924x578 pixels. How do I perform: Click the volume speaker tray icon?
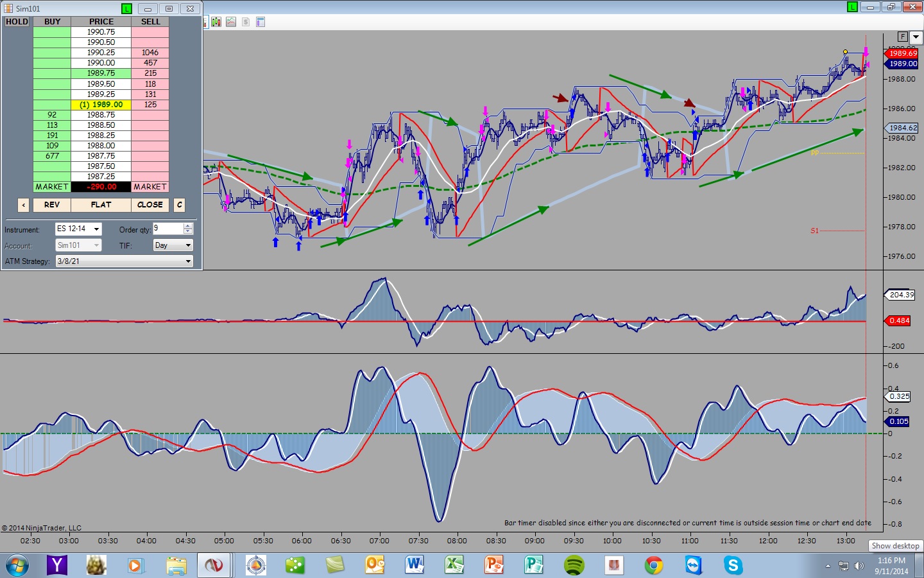coord(859,566)
